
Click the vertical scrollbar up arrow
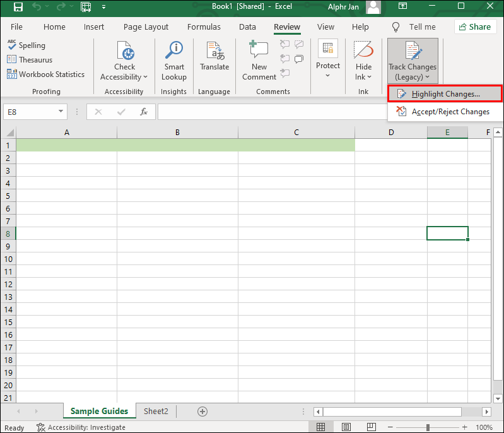click(x=498, y=132)
